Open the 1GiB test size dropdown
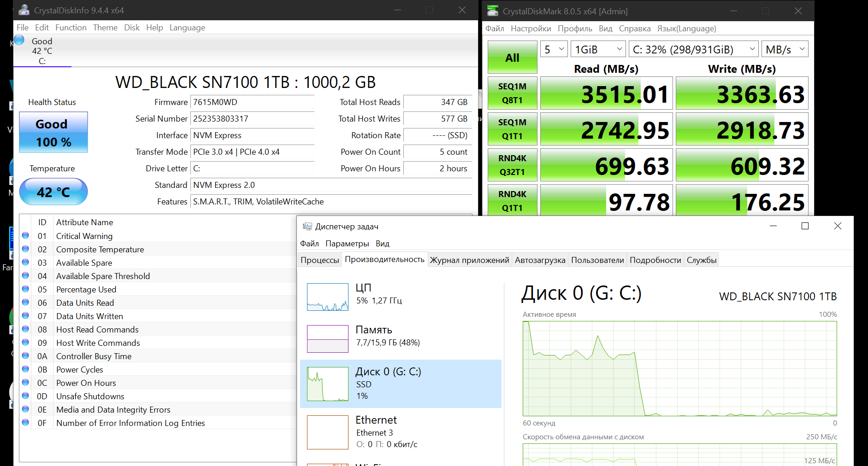This screenshot has width=868, height=466. [598, 49]
